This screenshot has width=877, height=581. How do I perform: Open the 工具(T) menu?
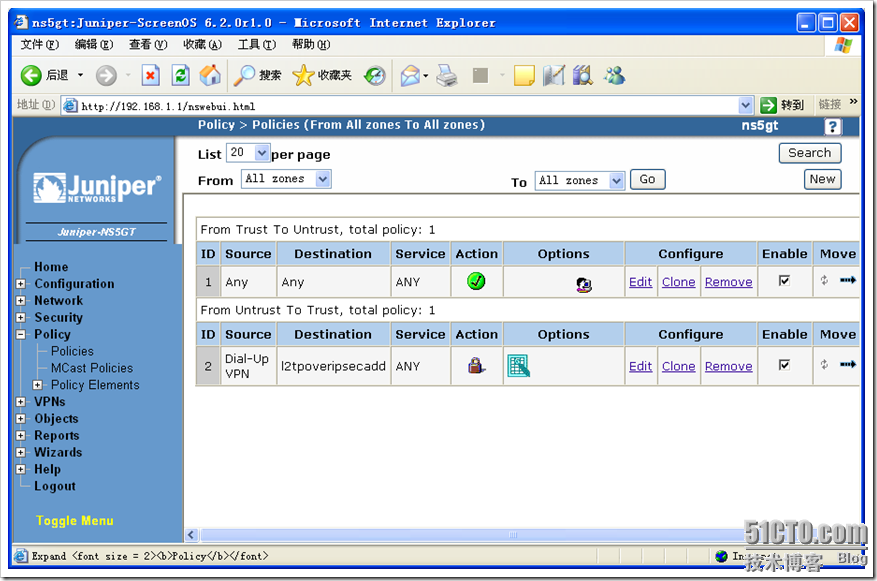coord(257,44)
